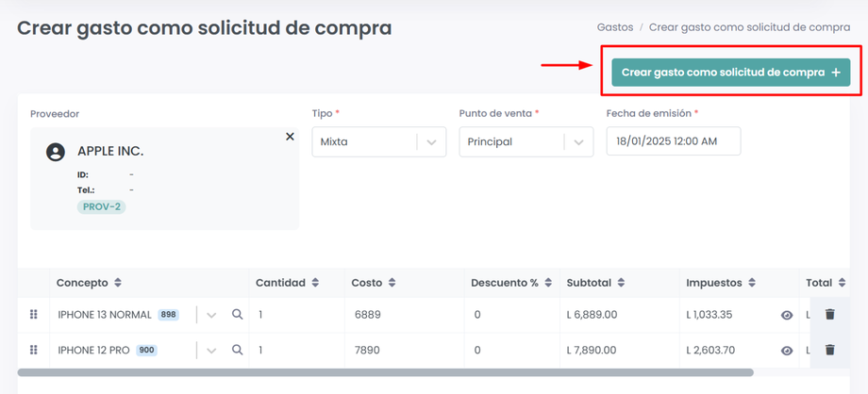Screen dimensions: 868x394
Task: Grab drag handle of IPHONE 13 NORMAL row
Action: [x=34, y=315]
